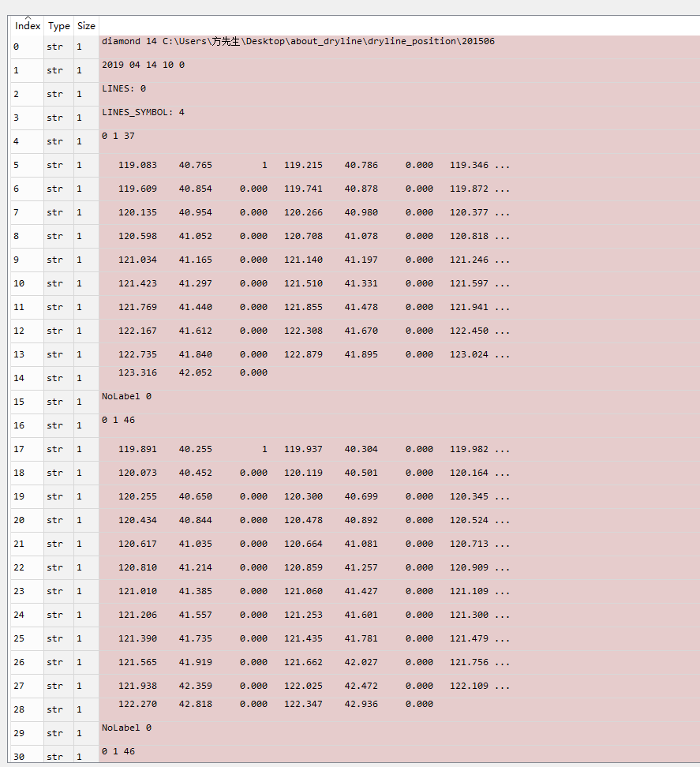Click index cell 0
The height and width of the screenshot is (767, 700).
click(x=28, y=47)
